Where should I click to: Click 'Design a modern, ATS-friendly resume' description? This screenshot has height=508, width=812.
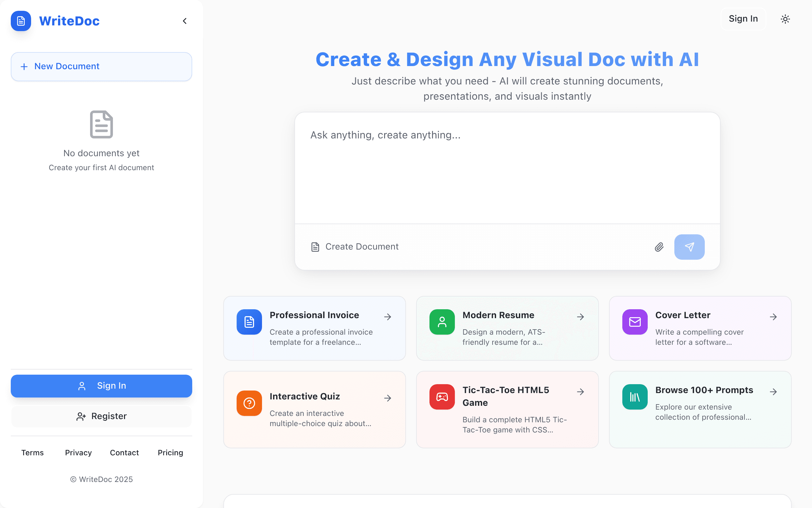pyautogui.click(x=504, y=337)
